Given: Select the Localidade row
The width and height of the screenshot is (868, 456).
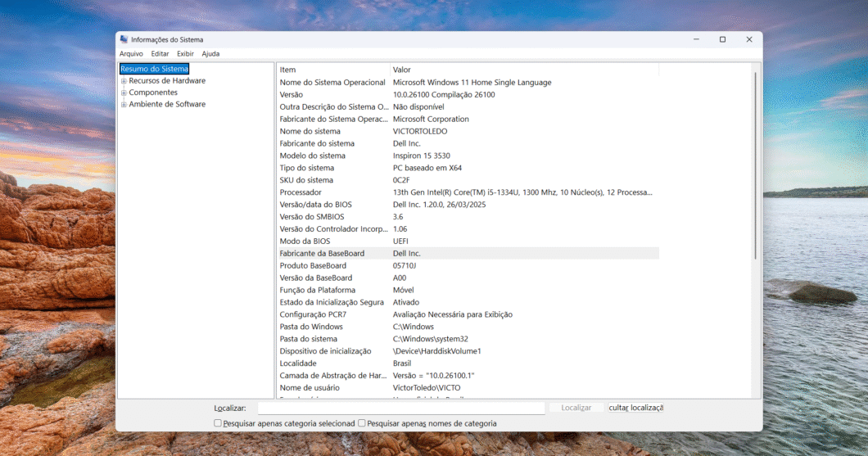Looking at the screenshot, I should pos(468,363).
